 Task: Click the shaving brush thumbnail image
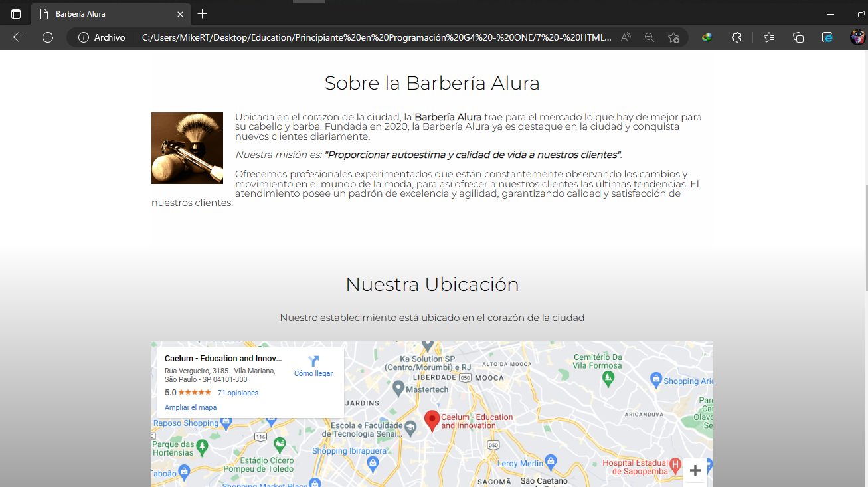click(x=187, y=148)
